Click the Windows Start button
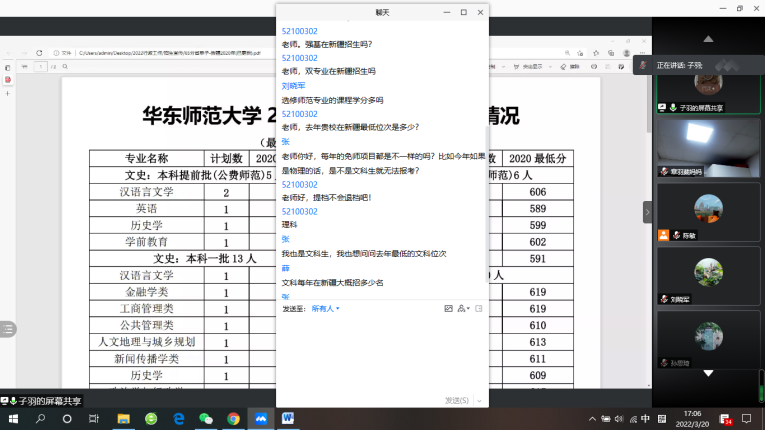The image size is (765, 430). click(13, 419)
